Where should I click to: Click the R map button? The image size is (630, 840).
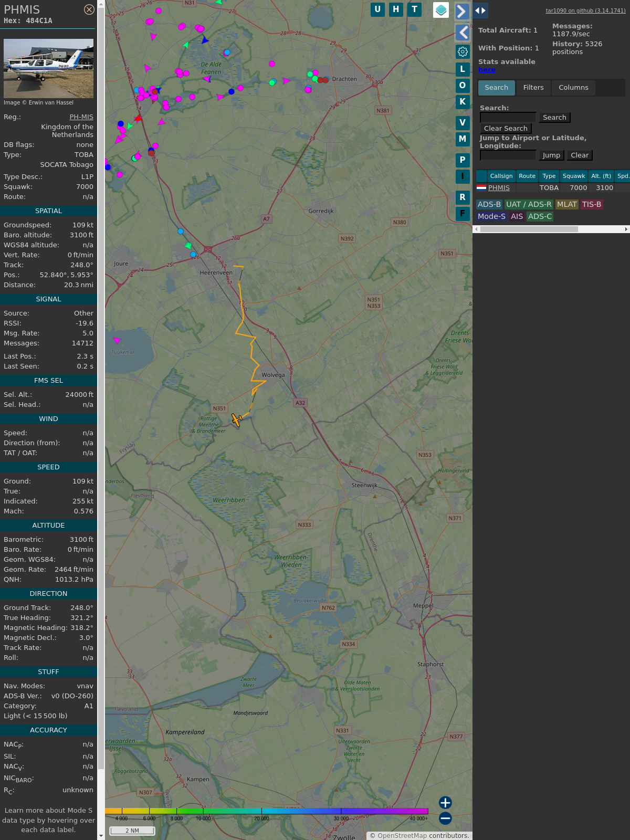463,197
